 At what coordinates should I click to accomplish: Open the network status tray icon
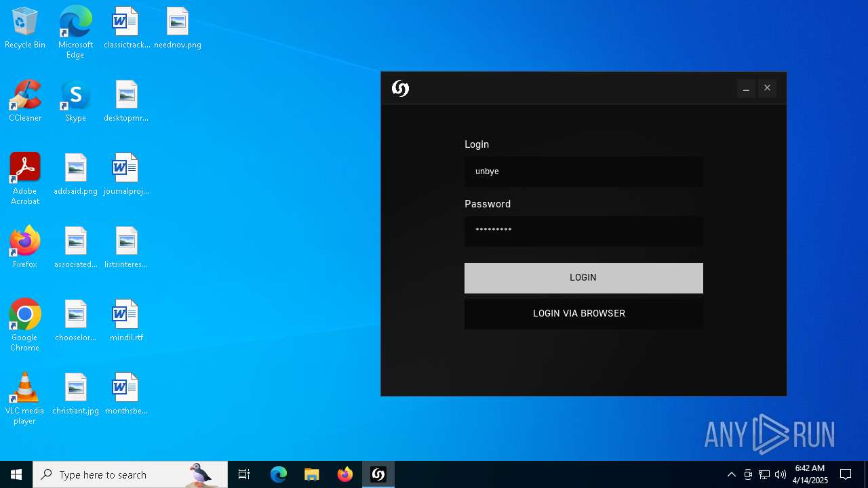(x=764, y=474)
